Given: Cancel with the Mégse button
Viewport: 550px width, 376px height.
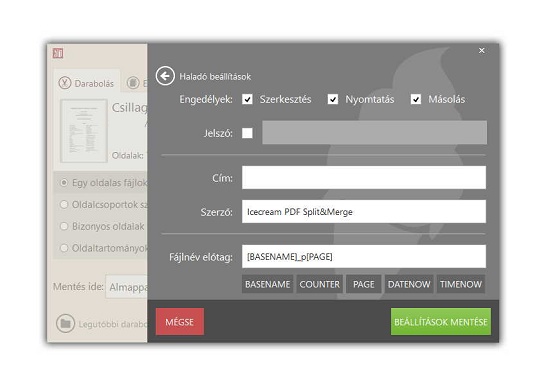Looking at the screenshot, I should (180, 322).
